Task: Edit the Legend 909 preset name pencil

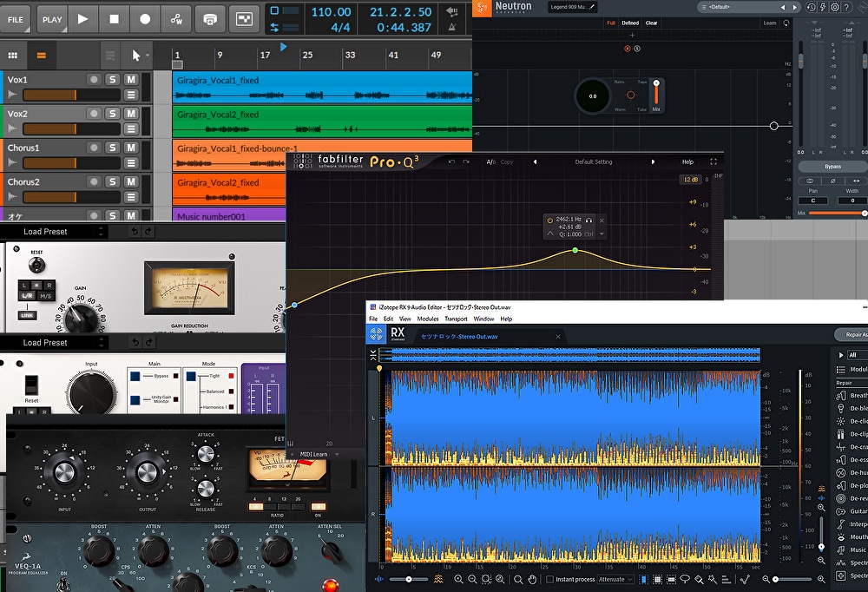Action: click(592, 7)
